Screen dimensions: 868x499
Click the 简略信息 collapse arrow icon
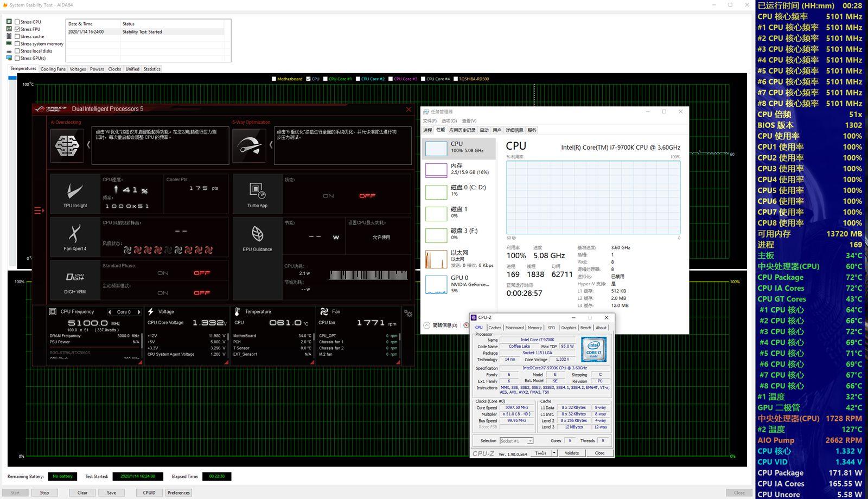coord(426,325)
